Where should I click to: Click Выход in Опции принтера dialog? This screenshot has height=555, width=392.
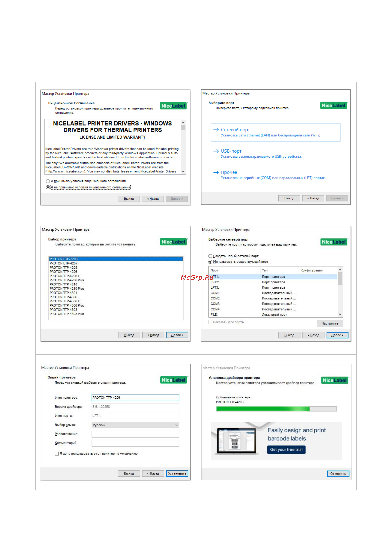[x=129, y=474]
